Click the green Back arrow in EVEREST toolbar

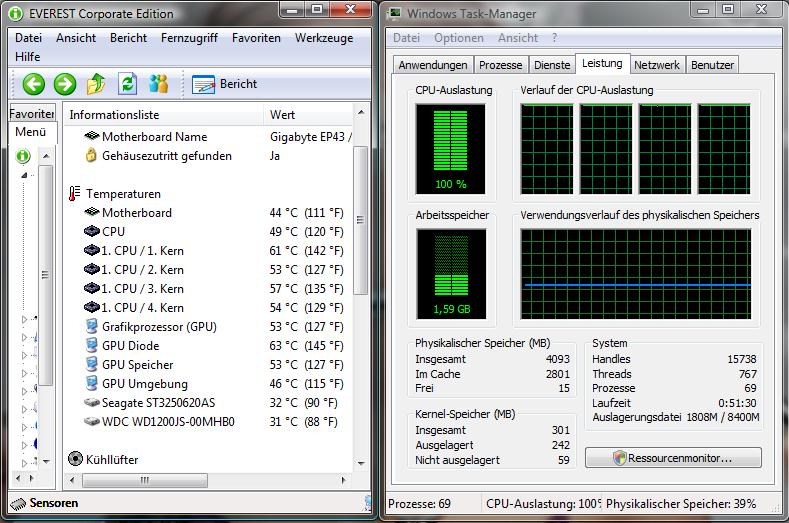tap(34, 84)
